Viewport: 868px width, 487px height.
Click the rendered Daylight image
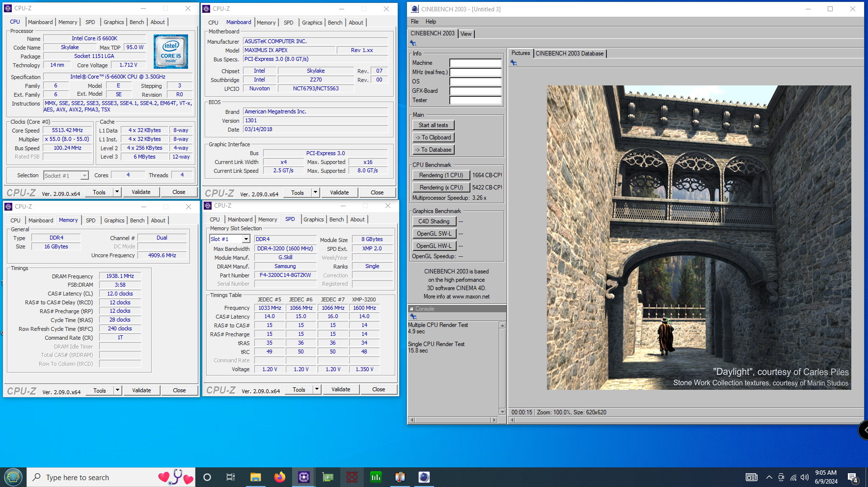[699, 238]
